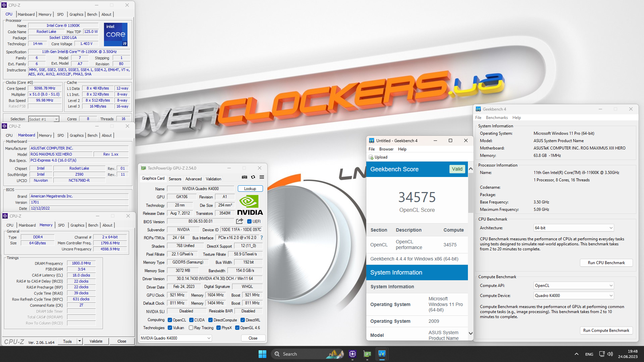Toggle the CUDA checkbox in GPU-Z
Screen dimensions: 644x362
pos(191,320)
